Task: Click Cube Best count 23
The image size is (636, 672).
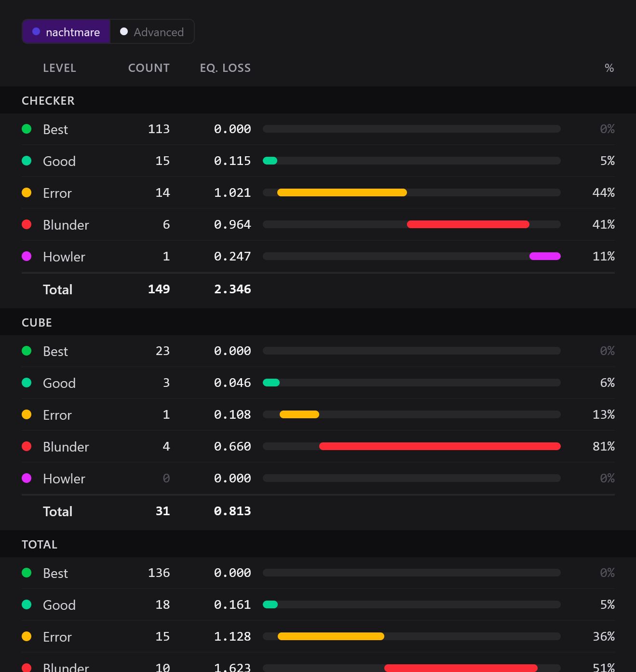Action: 162,351
